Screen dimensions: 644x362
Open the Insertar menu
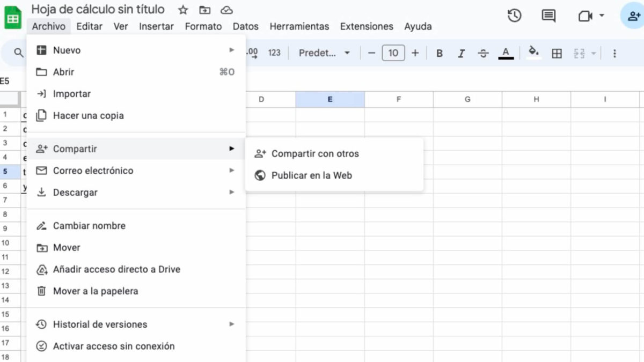pos(156,26)
